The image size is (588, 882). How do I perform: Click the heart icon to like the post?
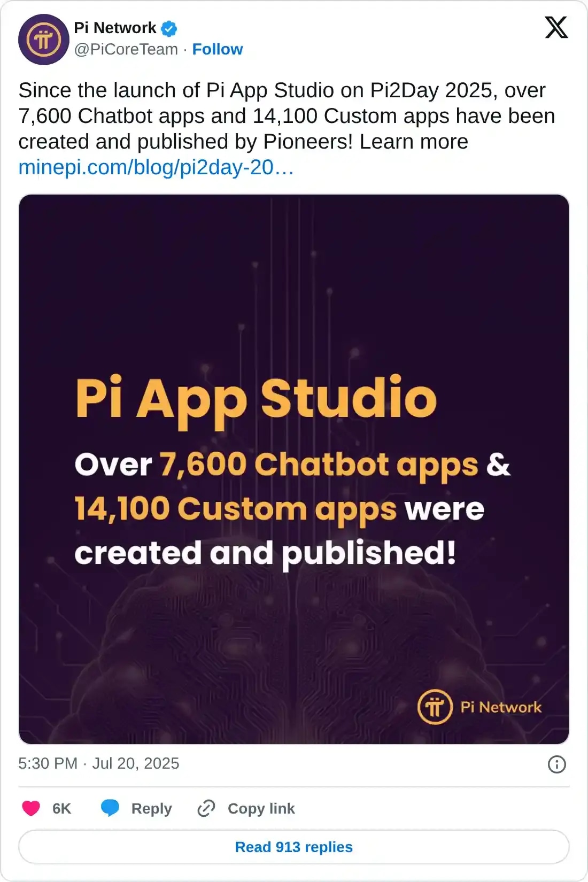[31, 808]
